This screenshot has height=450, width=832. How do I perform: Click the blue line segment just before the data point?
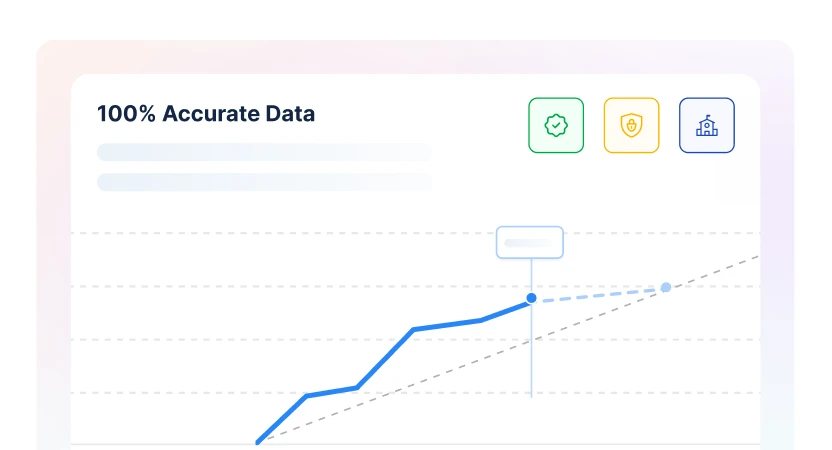point(506,310)
